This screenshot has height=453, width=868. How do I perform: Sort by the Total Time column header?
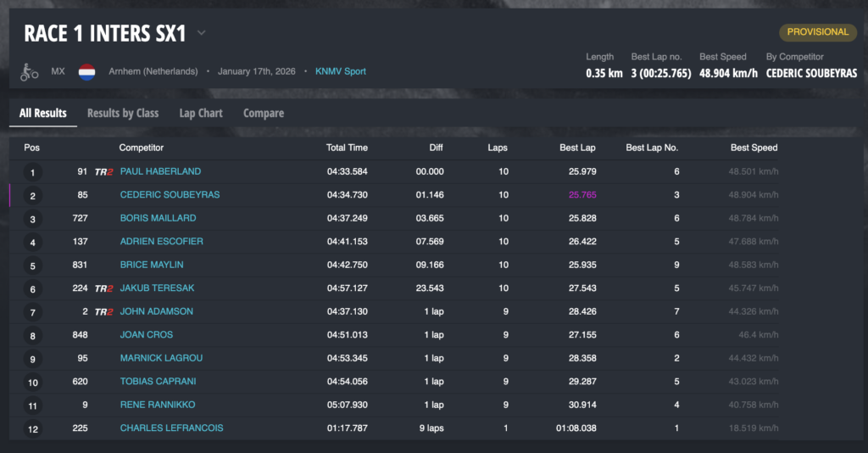pos(347,148)
